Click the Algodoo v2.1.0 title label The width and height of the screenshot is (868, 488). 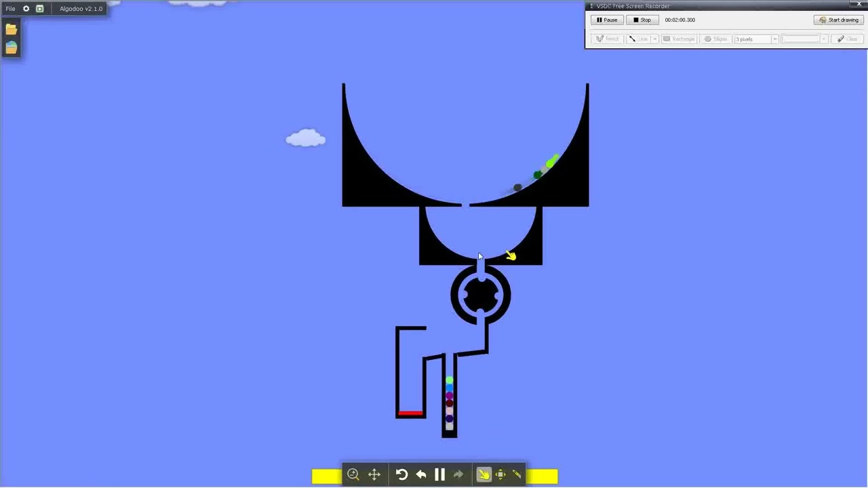(81, 9)
